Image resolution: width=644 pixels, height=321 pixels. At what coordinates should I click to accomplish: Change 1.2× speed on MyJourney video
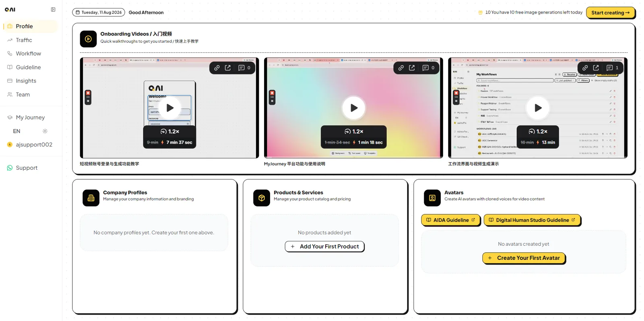[x=354, y=132]
